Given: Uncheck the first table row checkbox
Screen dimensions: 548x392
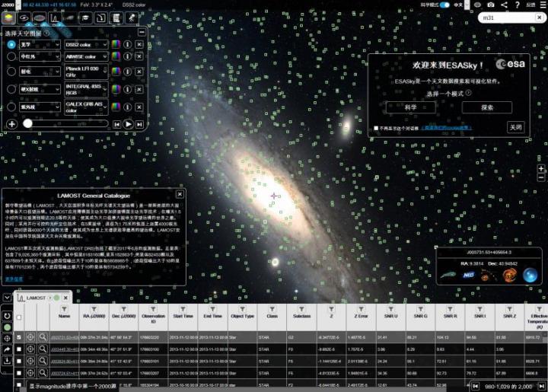Looking at the screenshot, I should [x=19, y=337].
